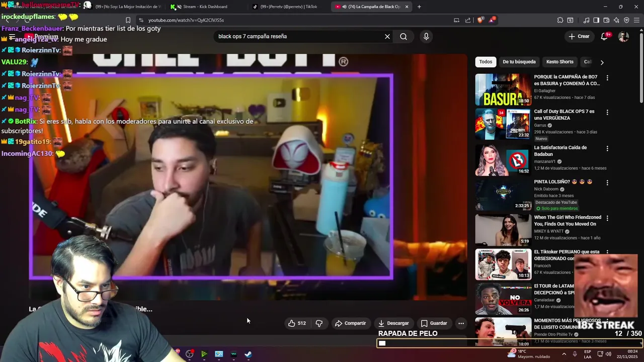
Task: Open more actions ellipsis below the video
Action: pyautogui.click(x=461, y=323)
